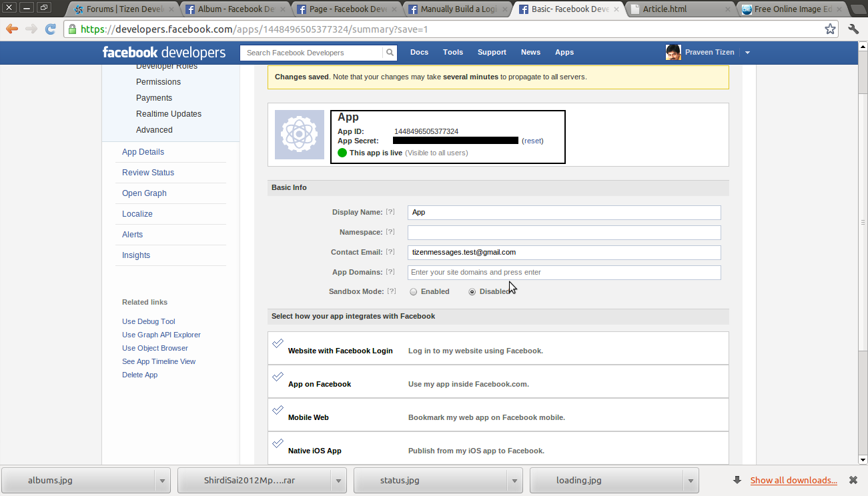
Task: Click the browser reload icon
Action: [50, 29]
